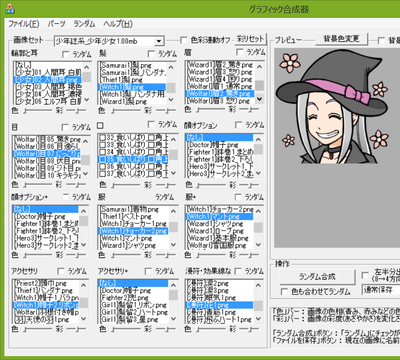The height and width of the screenshot is (360, 400).
Task: Toggle ランダム checkbox for 顔オプション list
Action: coord(238,125)
